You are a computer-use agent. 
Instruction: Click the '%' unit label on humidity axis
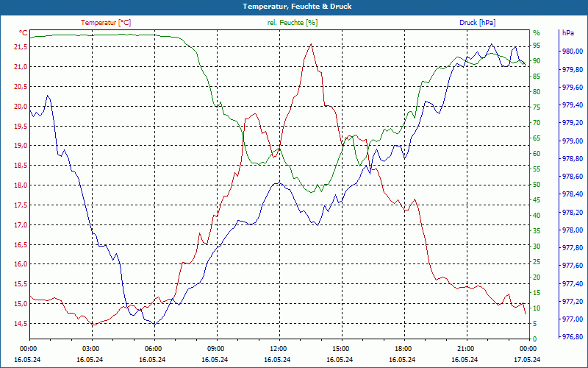[537, 33]
